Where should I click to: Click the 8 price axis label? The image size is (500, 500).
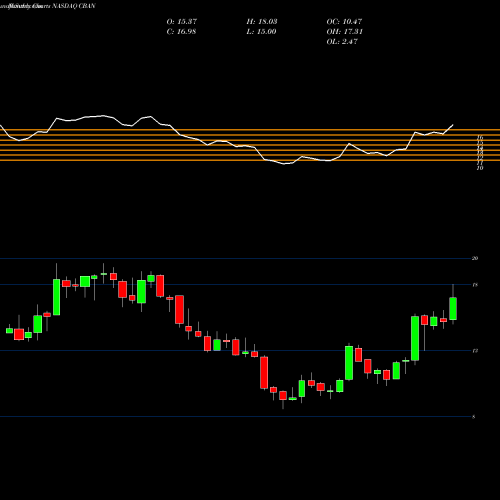coord(474,417)
